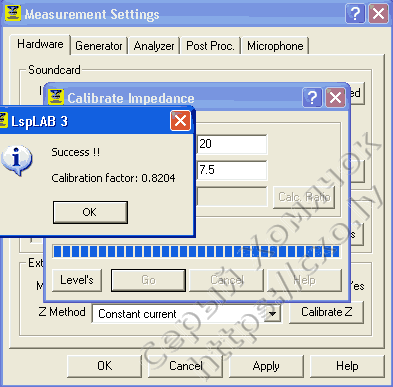Click the 'Success !!' message text
Image resolution: width=393 pixels, height=387 pixels.
coord(76,152)
